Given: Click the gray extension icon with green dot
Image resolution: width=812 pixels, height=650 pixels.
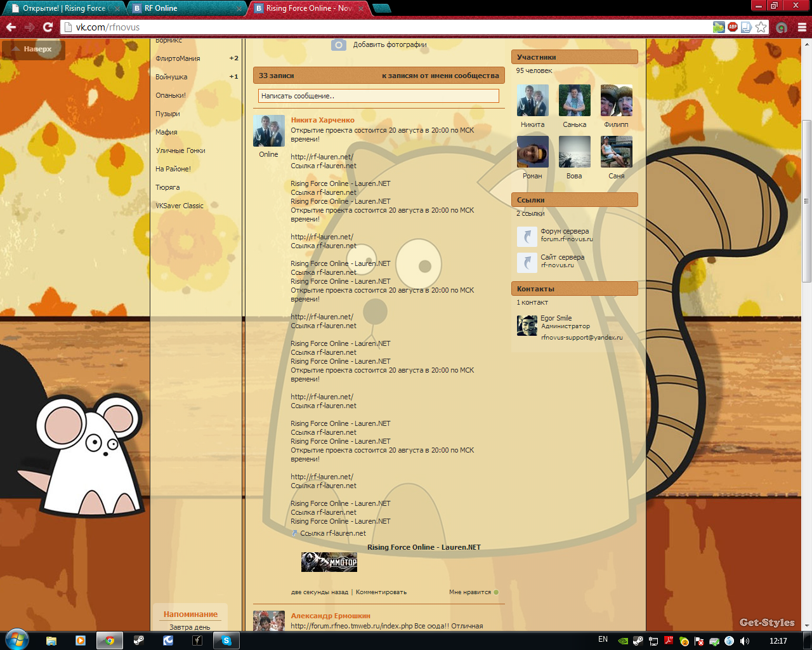Looking at the screenshot, I should coord(782,27).
